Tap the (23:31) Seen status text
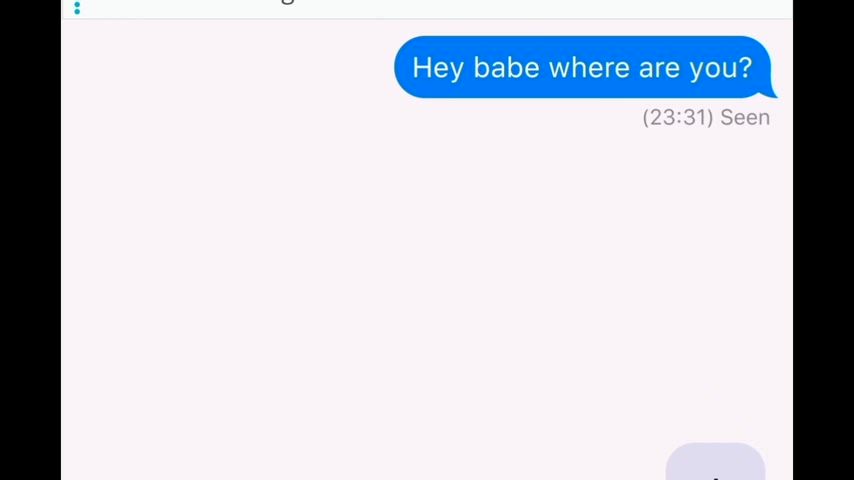The height and width of the screenshot is (480, 854). point(706,117)
